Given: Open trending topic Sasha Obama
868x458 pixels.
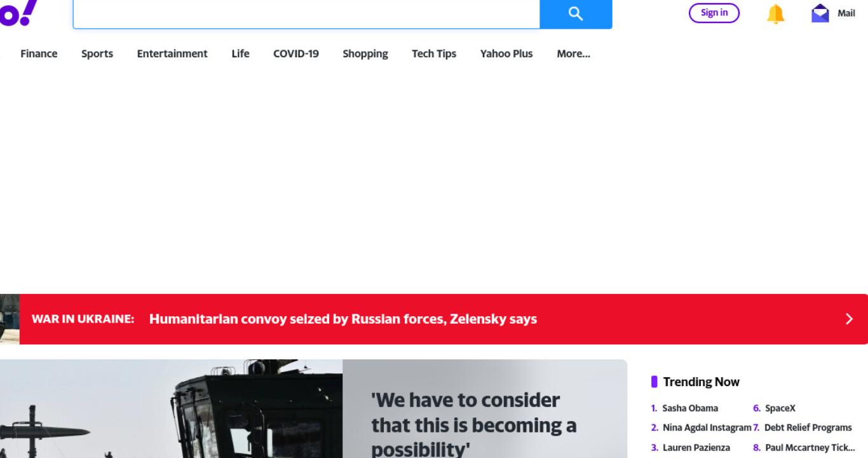Looking at the screenshot, I should [690, 408].
